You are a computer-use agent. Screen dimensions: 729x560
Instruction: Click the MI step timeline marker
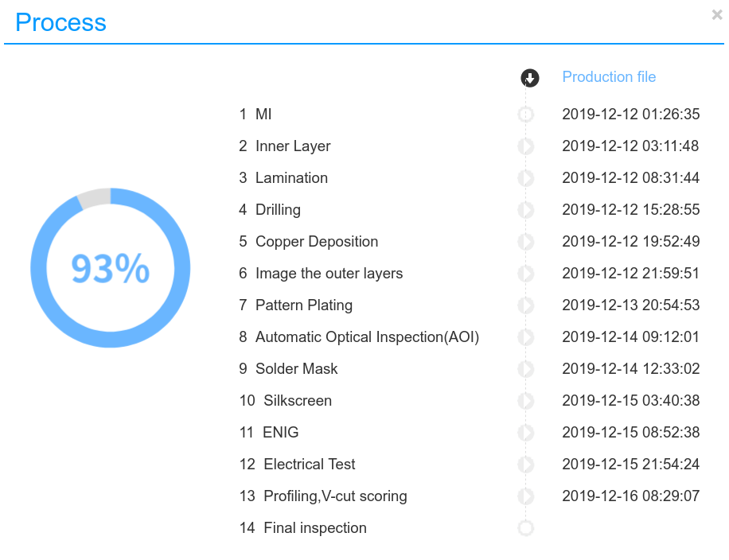tap(526, 115)
